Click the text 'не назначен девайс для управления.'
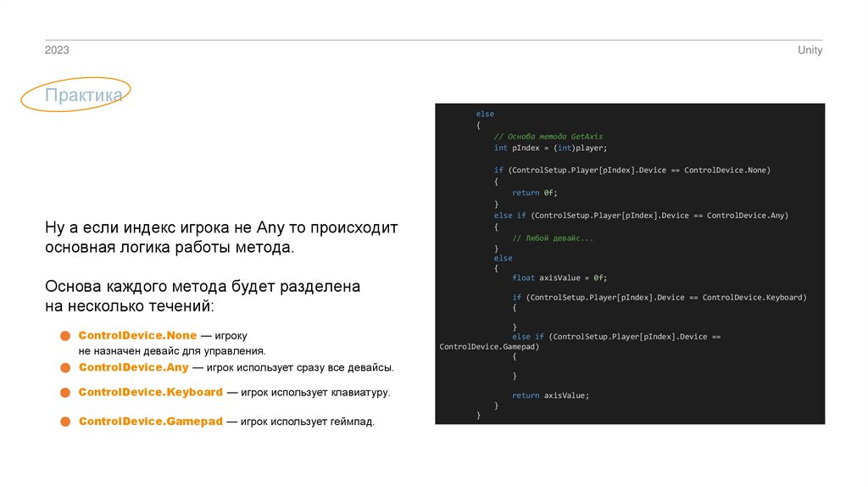 pos(172,350)
